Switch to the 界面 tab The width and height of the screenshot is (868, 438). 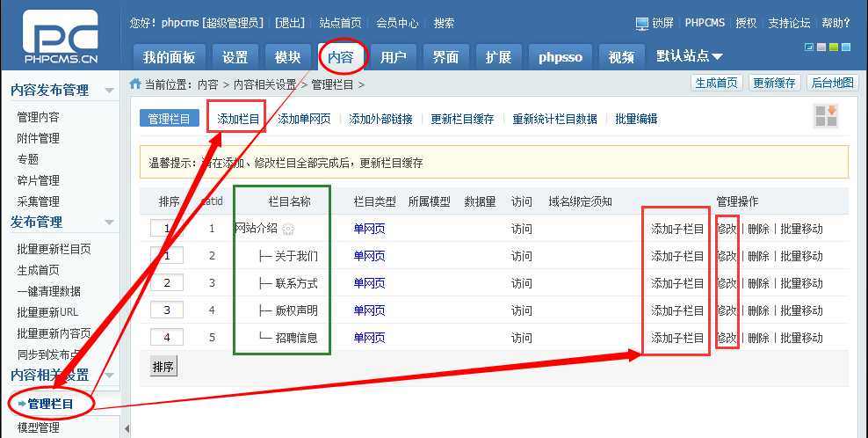445,57
